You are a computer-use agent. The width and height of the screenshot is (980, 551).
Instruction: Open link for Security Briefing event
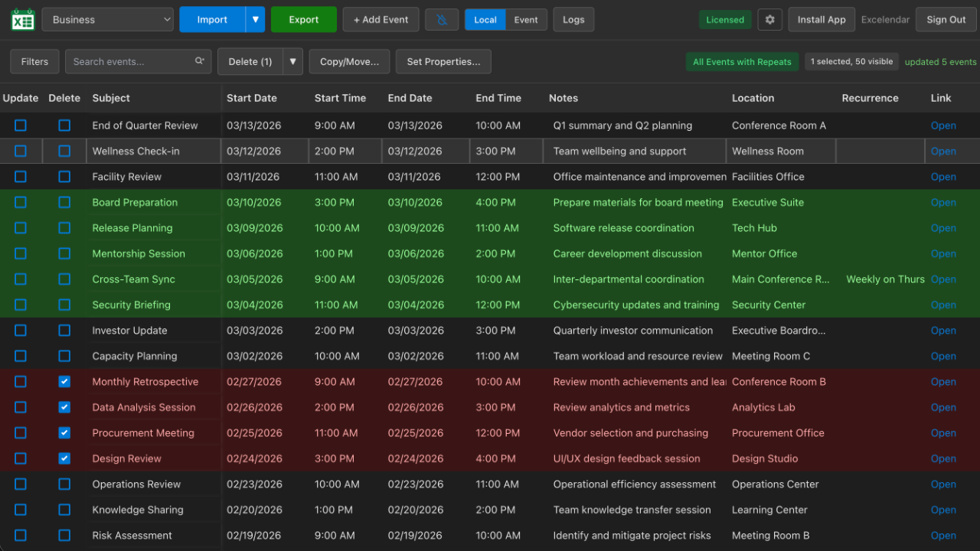pos(943,305)
